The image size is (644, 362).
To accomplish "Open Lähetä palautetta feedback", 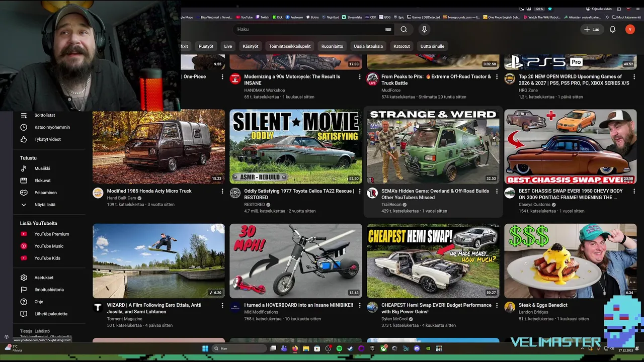I will click(x=51, y=314).
